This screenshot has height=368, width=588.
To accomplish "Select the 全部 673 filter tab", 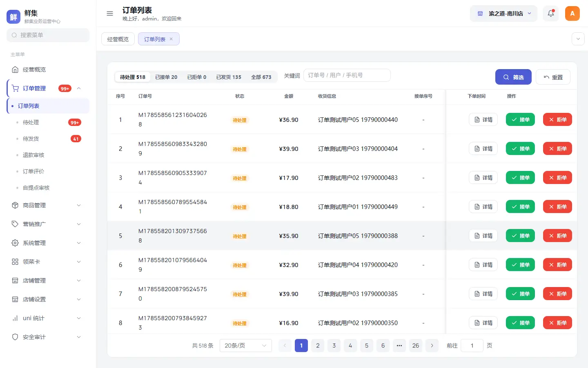I will coord(261,77).
